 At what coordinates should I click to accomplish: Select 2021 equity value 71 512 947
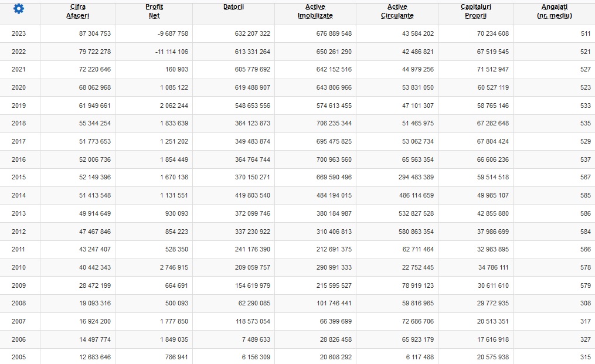coord(493,70)
